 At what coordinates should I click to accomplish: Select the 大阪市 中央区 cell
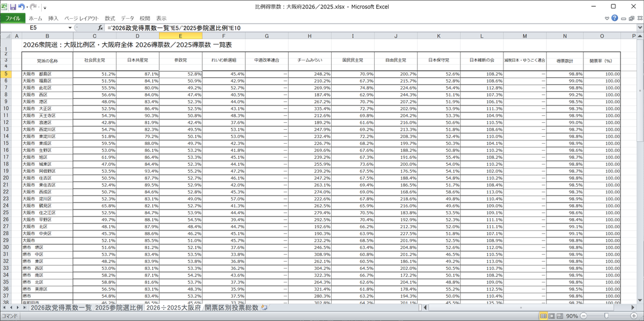click(47, 234)
